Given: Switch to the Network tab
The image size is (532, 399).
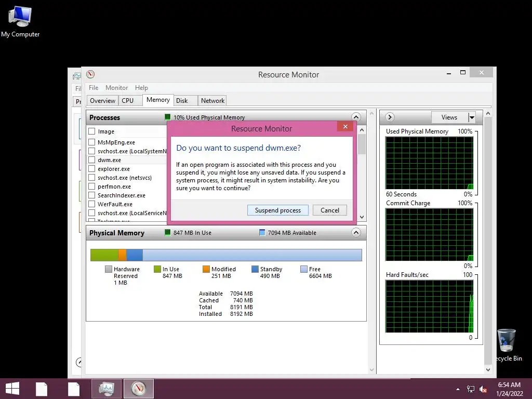Looking at the screenshot, I should pos(212,100).
